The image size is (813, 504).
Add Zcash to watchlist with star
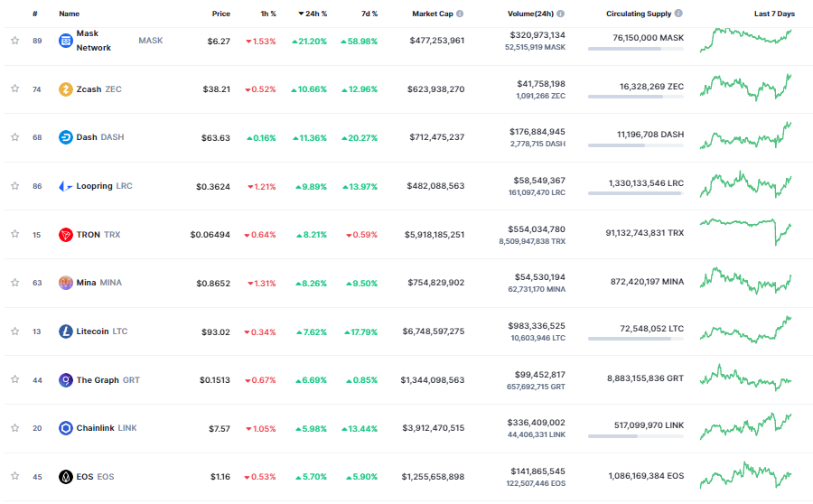point(15,89)
